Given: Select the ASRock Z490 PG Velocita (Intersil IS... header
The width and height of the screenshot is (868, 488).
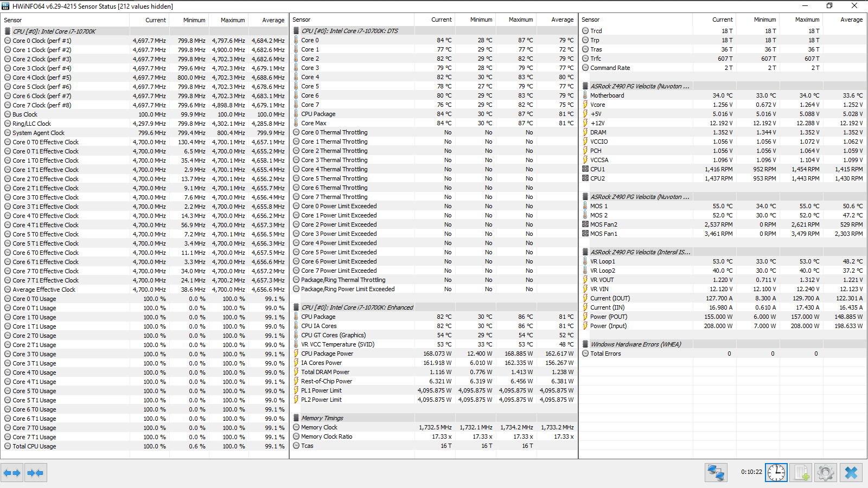Looking at the screenshot, I should pyautogui.click(x=723, y=252).
